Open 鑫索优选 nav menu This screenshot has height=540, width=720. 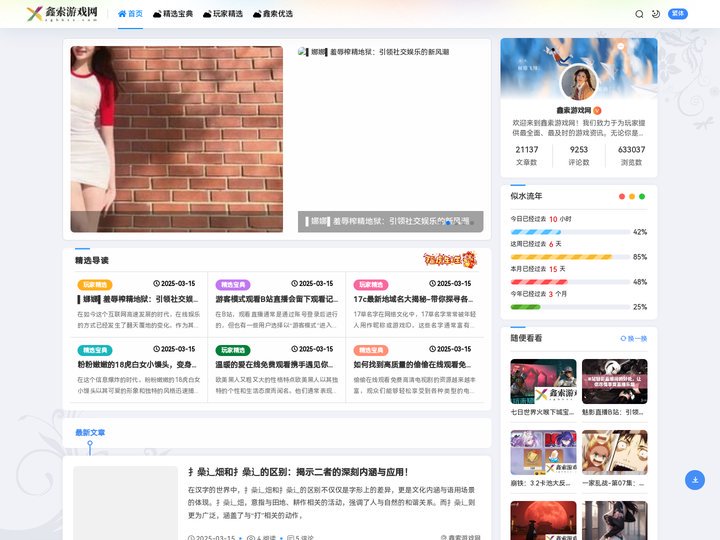[273, 14]
